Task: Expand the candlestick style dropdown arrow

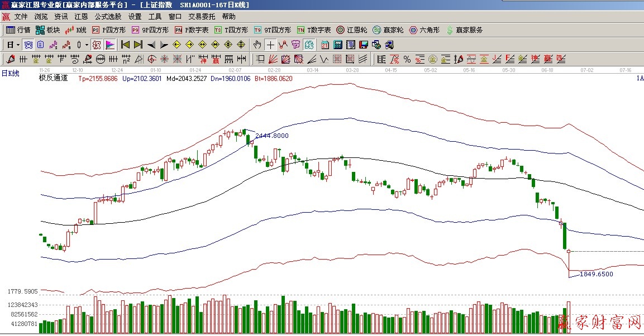Action: click(x=87, y=45)
